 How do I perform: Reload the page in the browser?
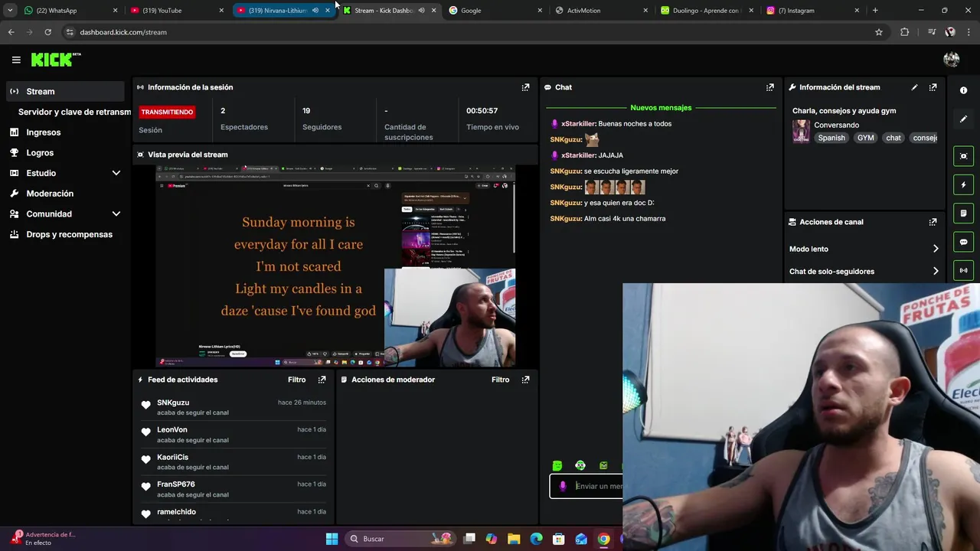tap(47, 32)
